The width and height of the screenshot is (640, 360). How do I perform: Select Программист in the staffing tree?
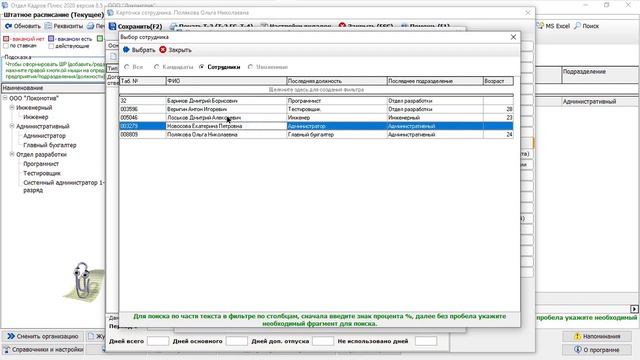[x=41, y=164]
